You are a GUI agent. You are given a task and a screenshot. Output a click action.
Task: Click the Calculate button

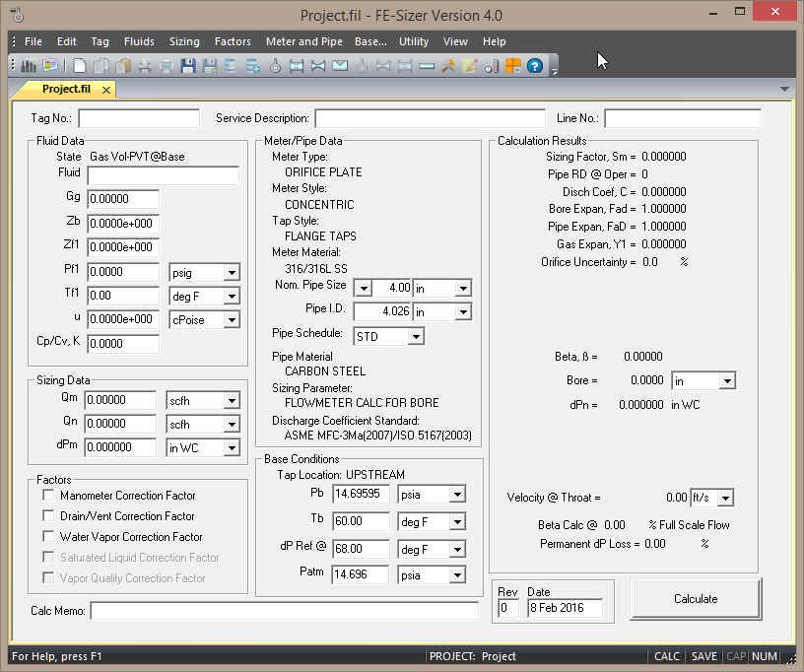point(696,599)
